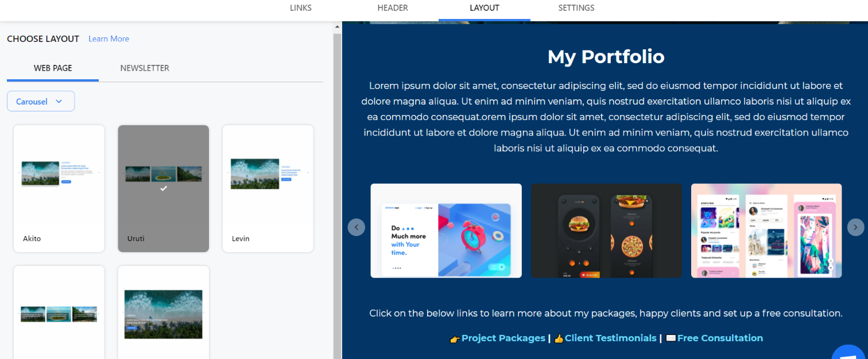868x359 pixels.
Task: Switch to the NEWSLETTER layout tab
Action: pos(145,68)
